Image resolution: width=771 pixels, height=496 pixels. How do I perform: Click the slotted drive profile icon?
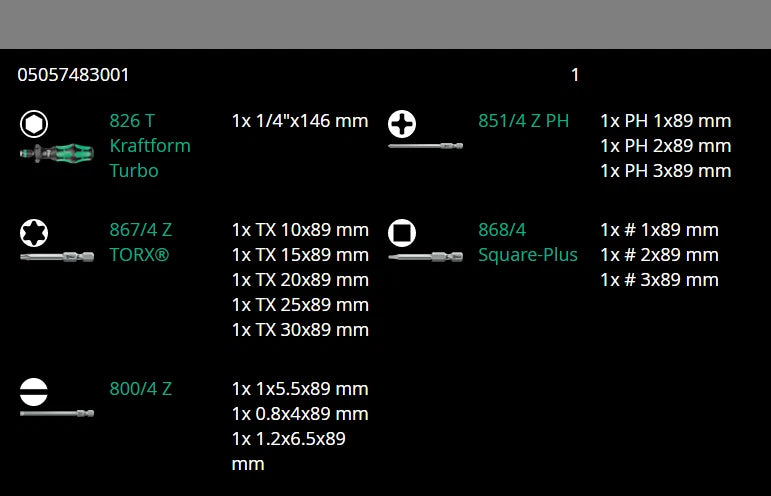point(33,391)
